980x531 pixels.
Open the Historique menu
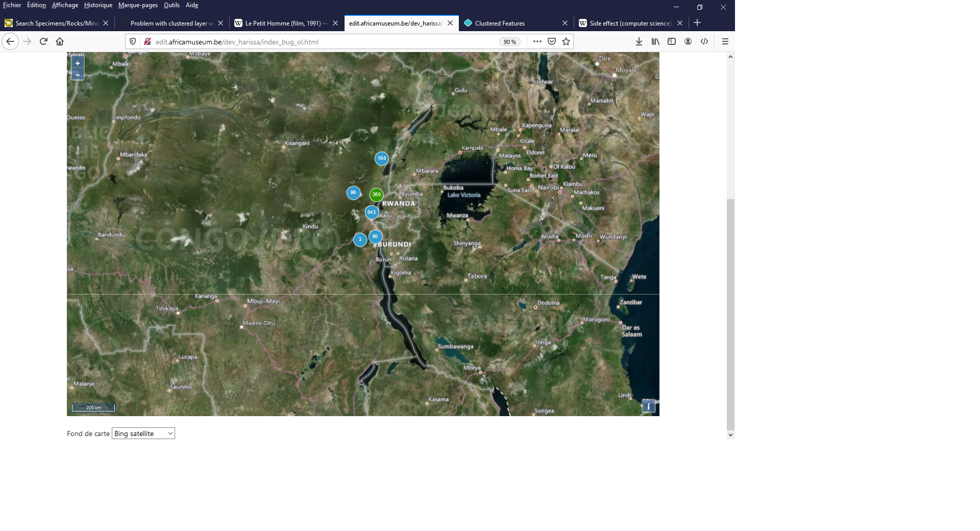(98, 5)
